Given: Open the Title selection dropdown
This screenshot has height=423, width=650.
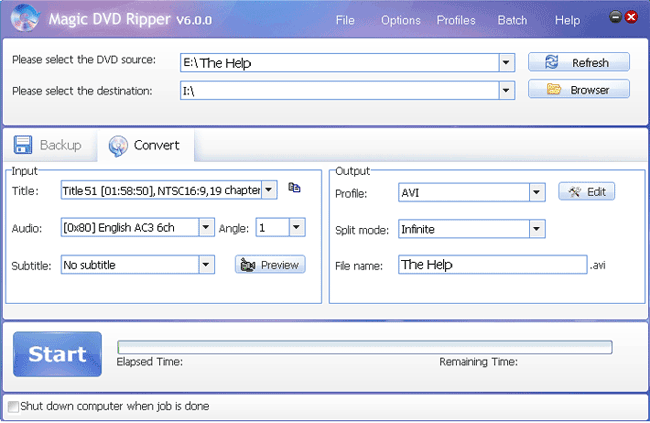Looking at the screenshot, I should click(269, 190).
